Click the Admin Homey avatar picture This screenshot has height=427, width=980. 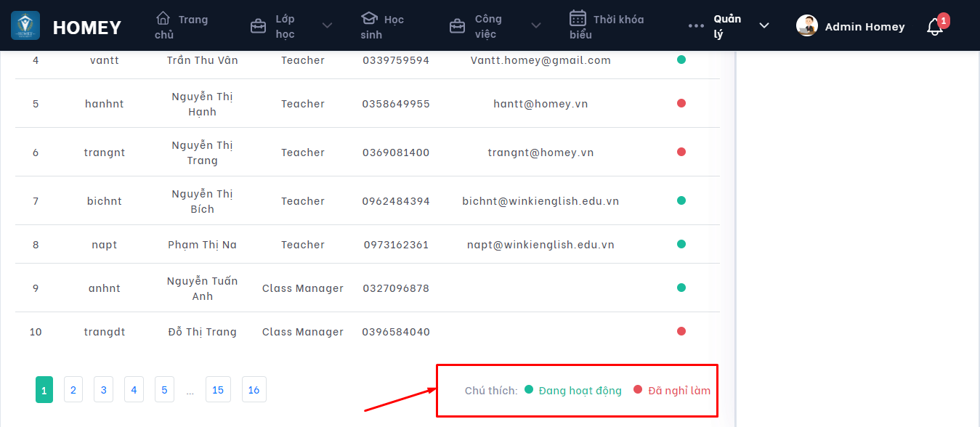point(807,26)
